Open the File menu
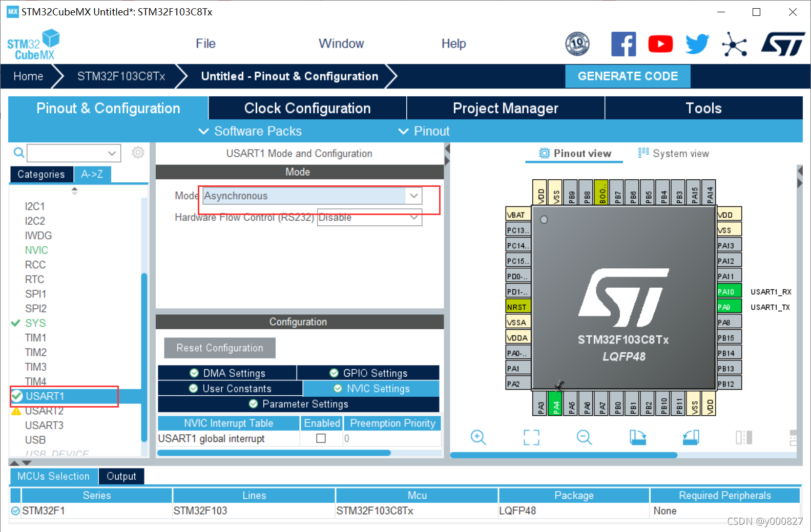 pyautogui.click(x=205, y=44)
